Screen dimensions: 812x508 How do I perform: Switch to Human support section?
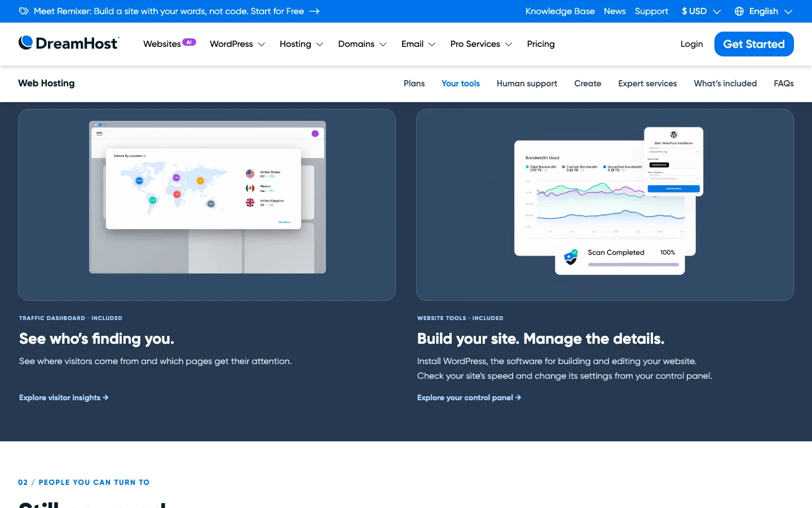tap(527, 84)
